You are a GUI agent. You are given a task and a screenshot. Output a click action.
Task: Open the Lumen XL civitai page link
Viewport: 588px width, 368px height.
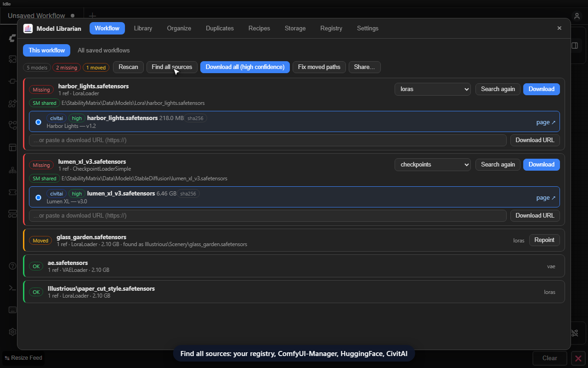(x=546, y=198)
